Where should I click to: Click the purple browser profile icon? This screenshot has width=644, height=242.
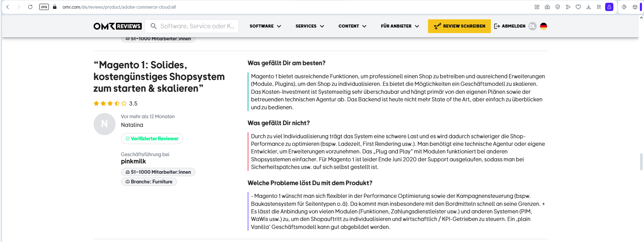(609, 7)
